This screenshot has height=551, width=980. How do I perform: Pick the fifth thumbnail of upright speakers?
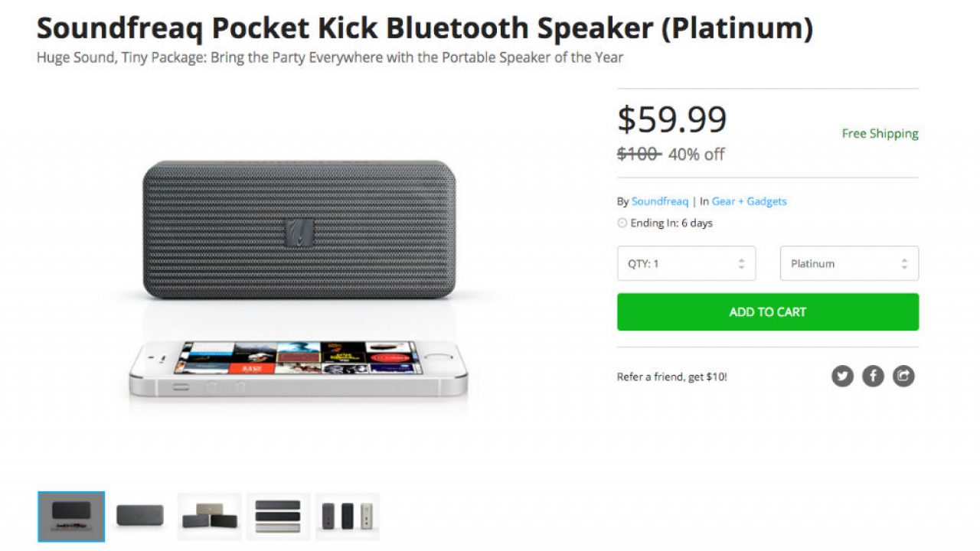tap(347, 517)
